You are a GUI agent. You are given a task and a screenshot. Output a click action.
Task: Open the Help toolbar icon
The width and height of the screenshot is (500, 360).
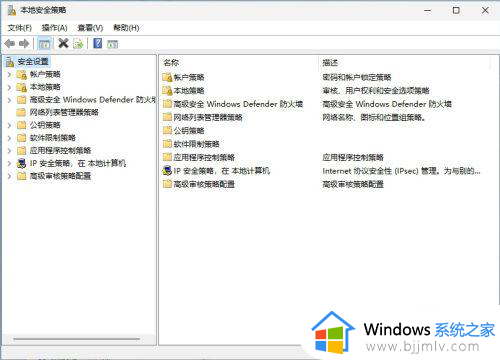(x=98, y=43)
